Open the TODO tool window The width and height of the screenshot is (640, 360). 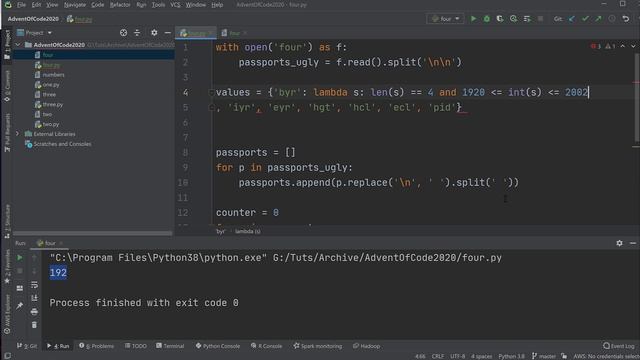point(136,346)
